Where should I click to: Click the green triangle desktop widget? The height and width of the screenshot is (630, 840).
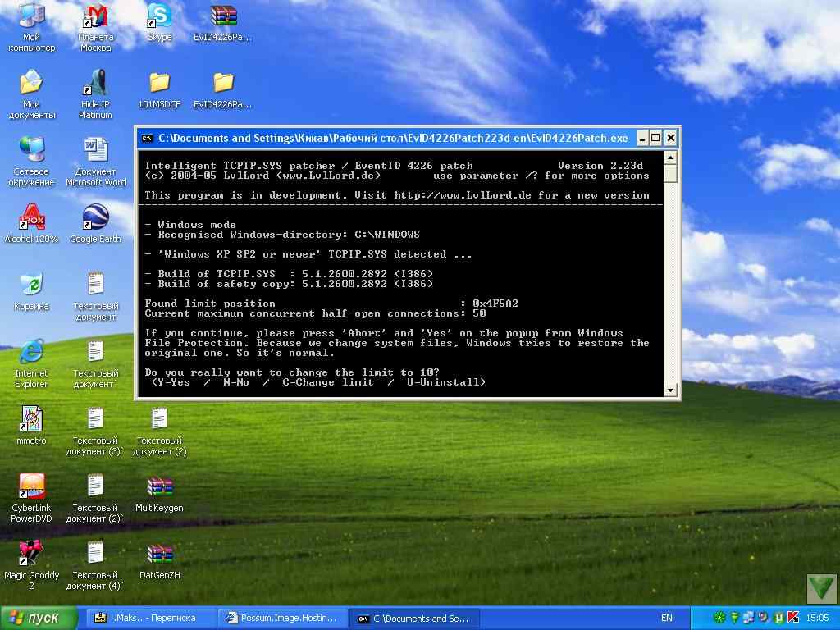pos(821,589)
